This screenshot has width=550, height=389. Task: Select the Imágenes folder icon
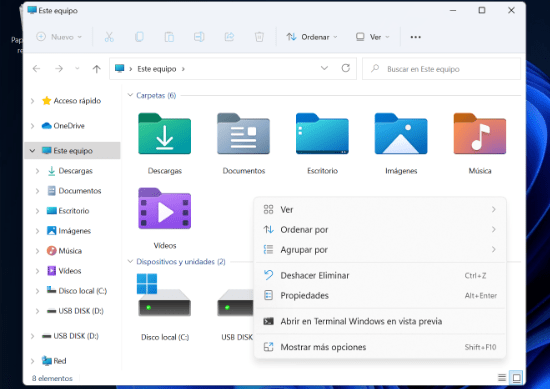401,134
